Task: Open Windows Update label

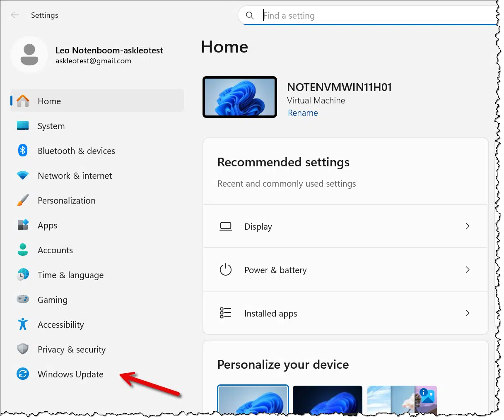Action: click(x=71, y=374)
